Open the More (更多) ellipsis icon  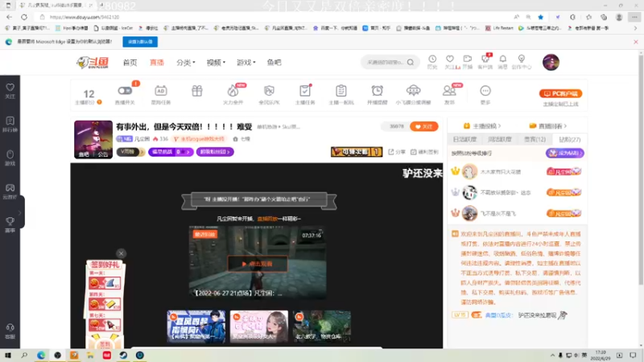[485, 91]
